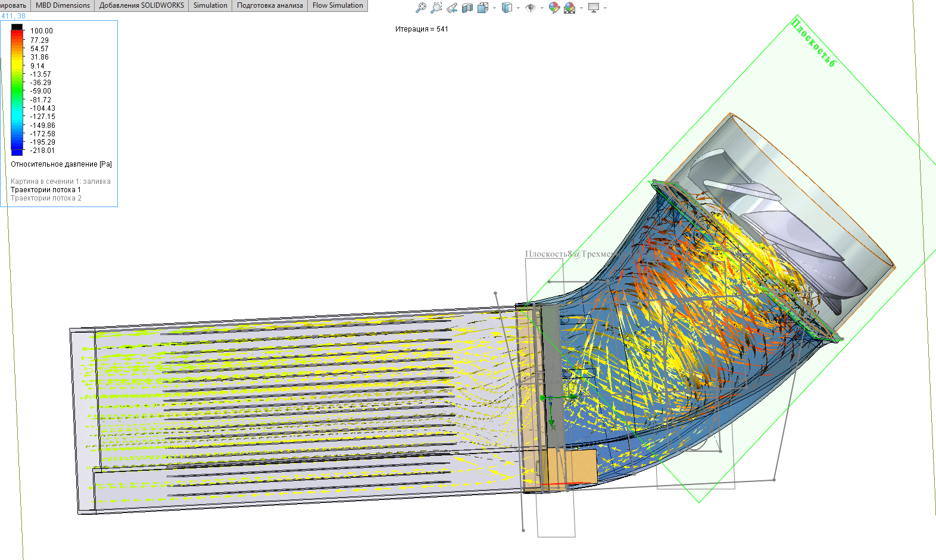Select the Zoom to Area tool

[x=436, y=8]
